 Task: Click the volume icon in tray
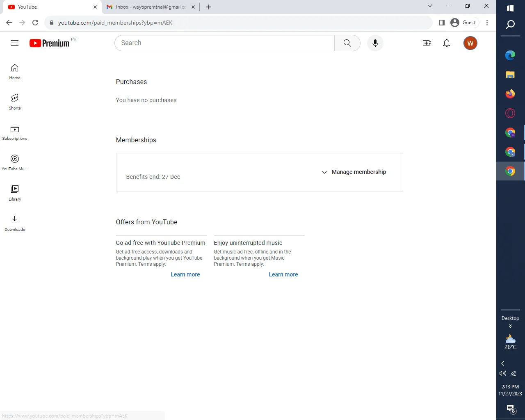click(502, 374)
